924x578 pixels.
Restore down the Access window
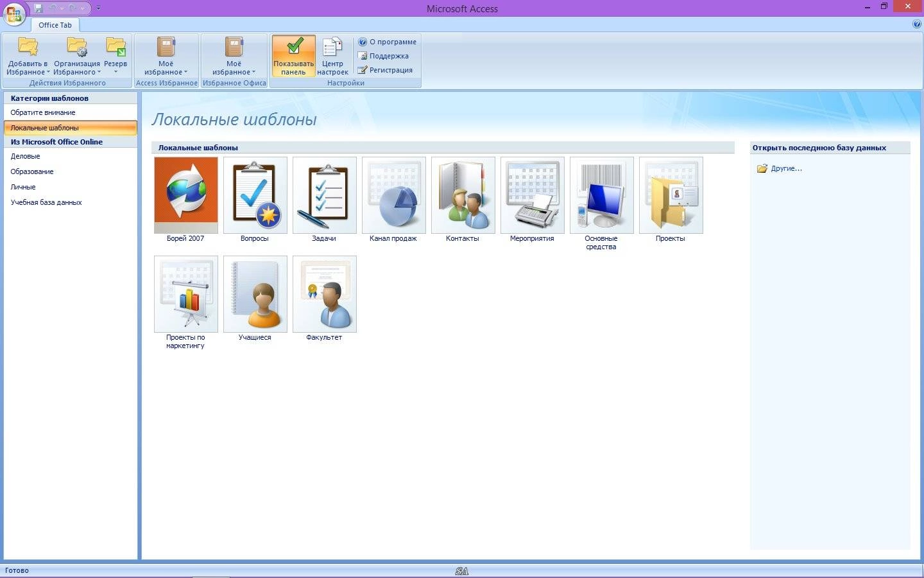click(x=884, y=6)
